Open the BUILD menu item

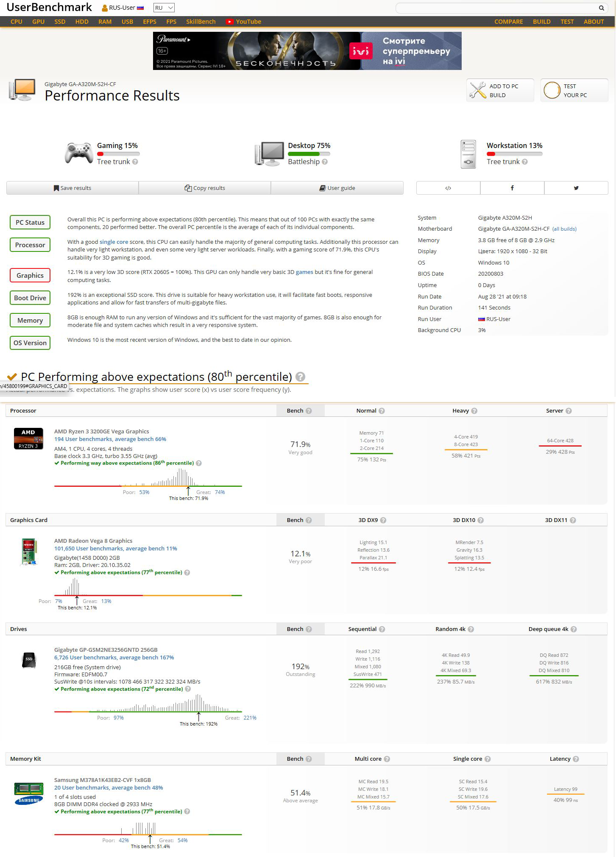click(542, 22)
